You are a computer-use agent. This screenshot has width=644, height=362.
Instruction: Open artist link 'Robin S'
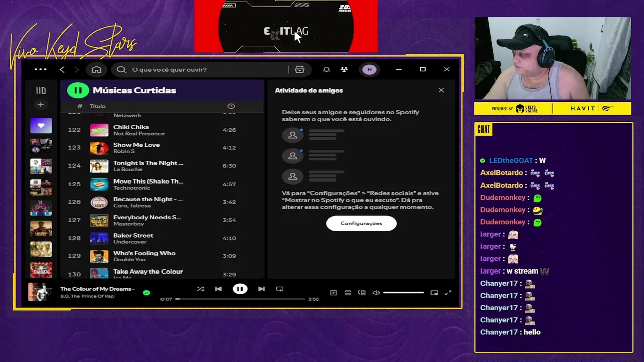(x=124, y=151)
